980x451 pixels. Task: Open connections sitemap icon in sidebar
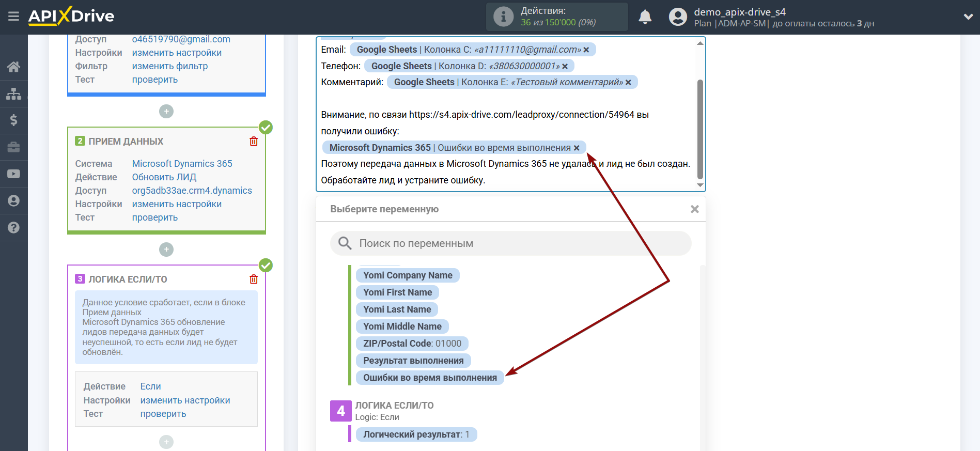[x=14, y=94]
